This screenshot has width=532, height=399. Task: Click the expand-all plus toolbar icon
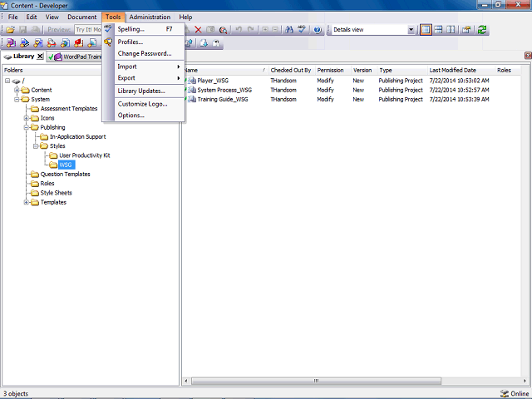(x=265, y=30)
